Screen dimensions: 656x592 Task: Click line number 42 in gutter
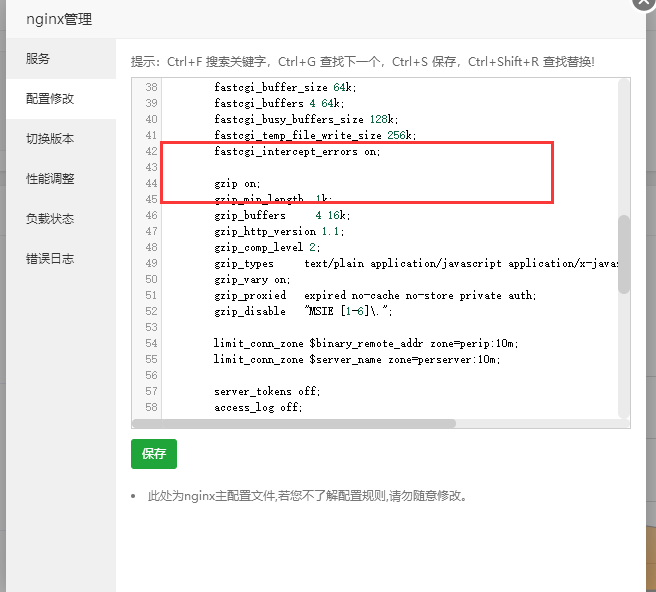tap(151, 151)
